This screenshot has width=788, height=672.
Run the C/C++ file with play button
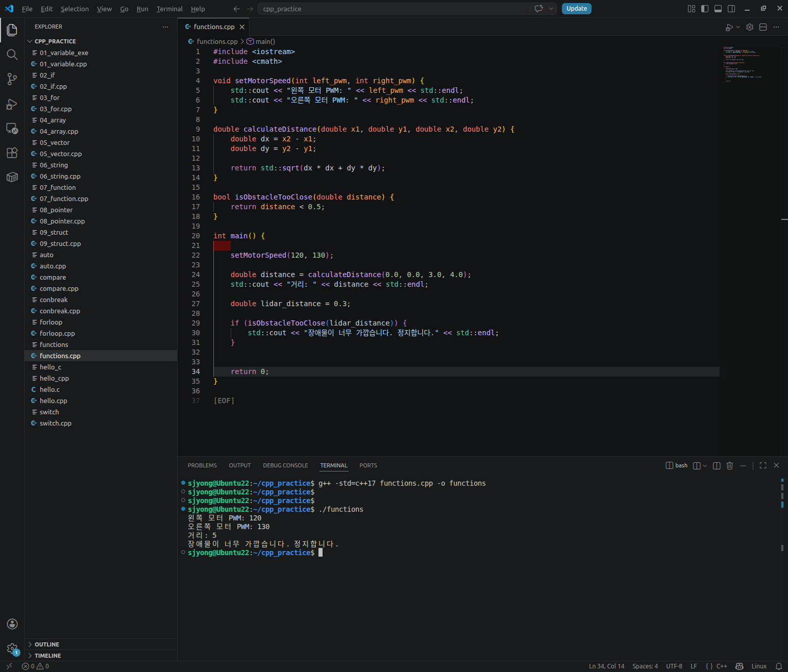[x=729, y=27]
